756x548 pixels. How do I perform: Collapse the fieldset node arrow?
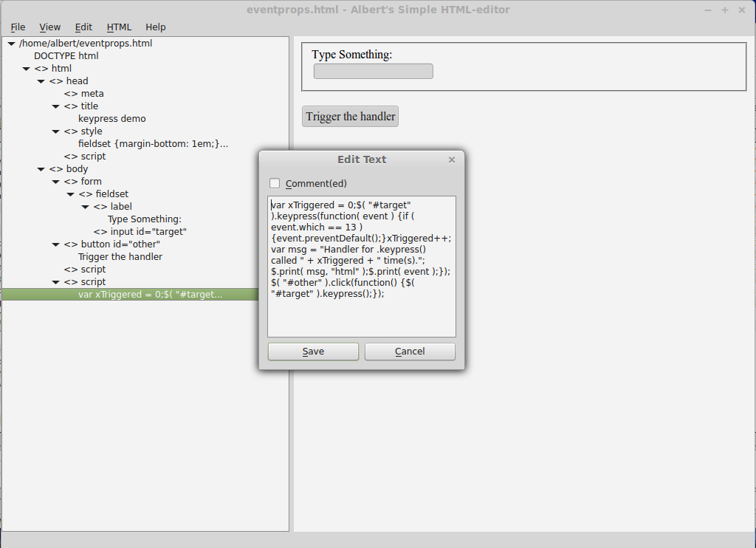[71, 194]
